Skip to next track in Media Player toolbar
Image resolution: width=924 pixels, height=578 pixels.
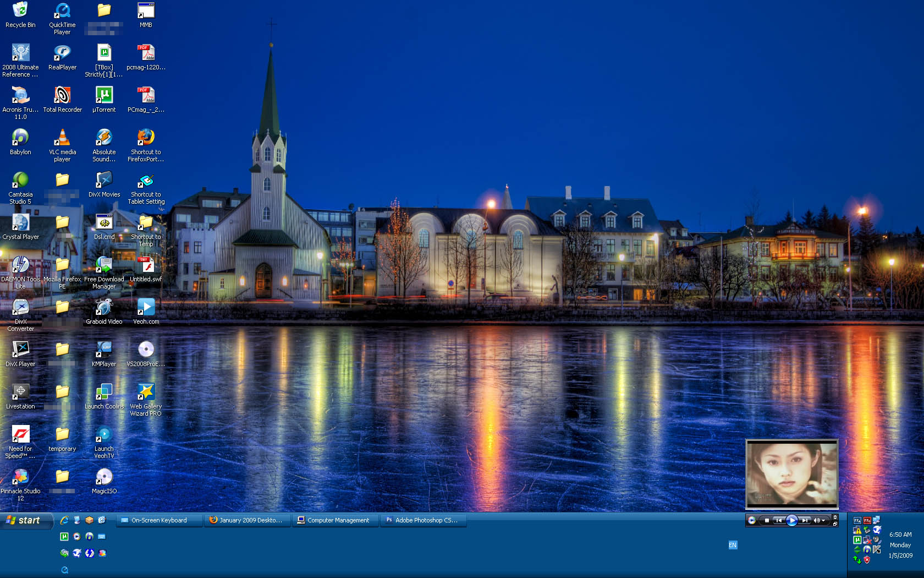tap(805, 520)
